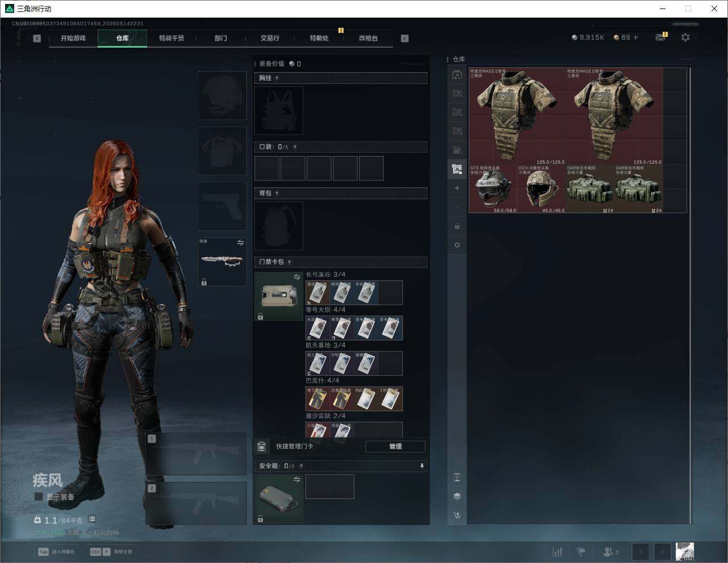The width and height of the screenshot is (728, 563).
Task: Show help for 背包
Action: coord(277,194)
